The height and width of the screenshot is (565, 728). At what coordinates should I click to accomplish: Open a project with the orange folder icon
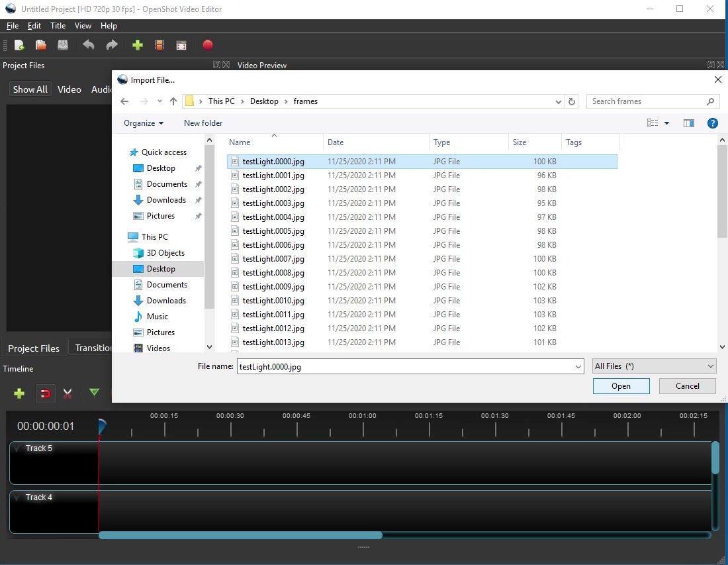40,45
